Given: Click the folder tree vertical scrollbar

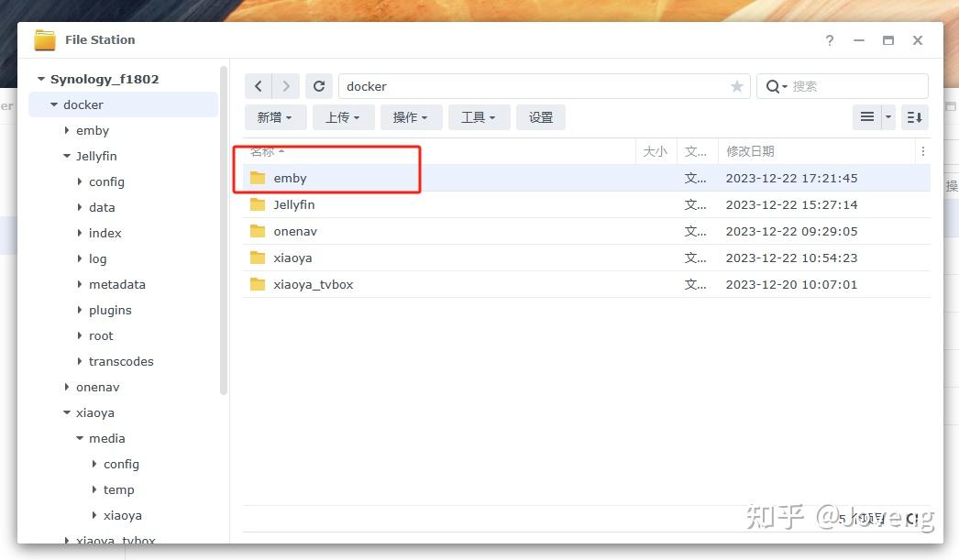Looking at the screenshot, I should tap(223, 230).
